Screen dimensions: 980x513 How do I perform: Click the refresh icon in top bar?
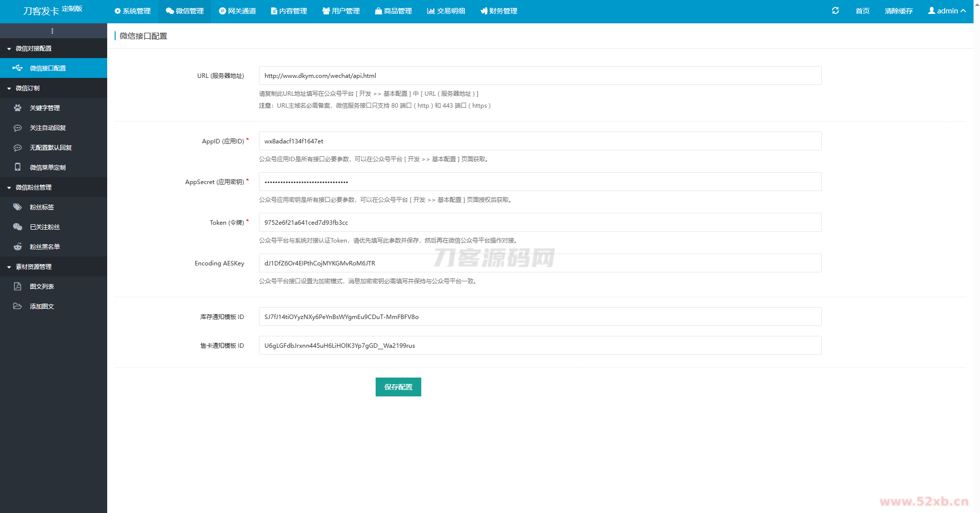click(835, 11)
